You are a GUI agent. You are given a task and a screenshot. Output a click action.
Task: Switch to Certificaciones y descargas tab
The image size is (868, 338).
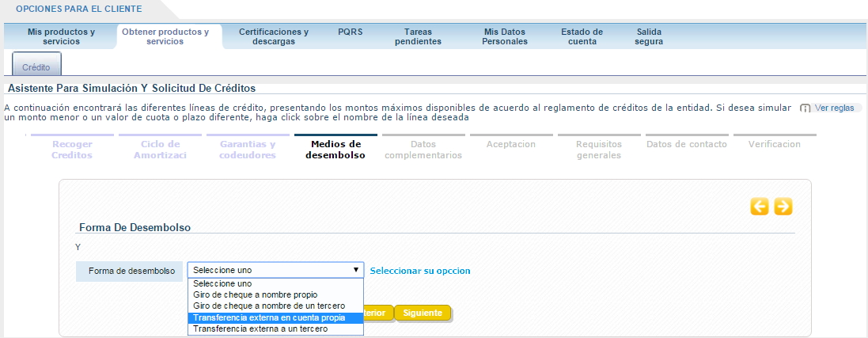274,36
